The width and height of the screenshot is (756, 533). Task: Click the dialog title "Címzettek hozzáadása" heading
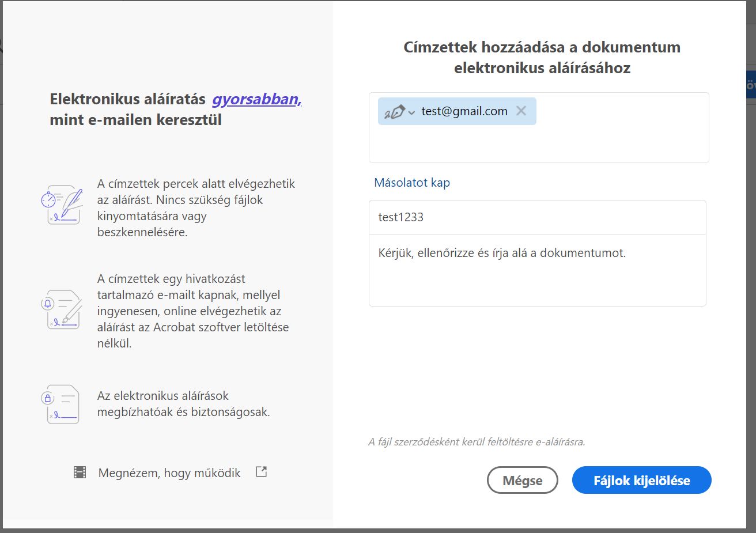[x=542, y=56]
